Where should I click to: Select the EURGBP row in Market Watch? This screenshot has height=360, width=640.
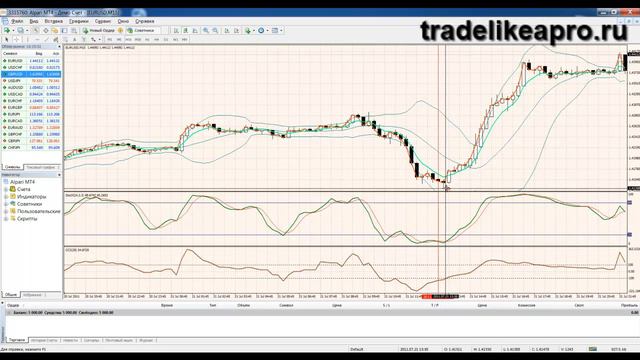tap(31, 107)
